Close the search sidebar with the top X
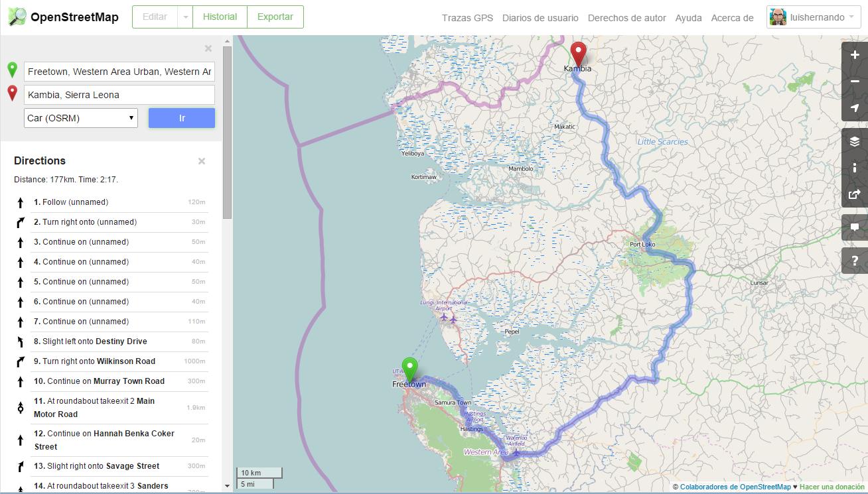Viewport: 868px width, 494px height. pos(208,48)
